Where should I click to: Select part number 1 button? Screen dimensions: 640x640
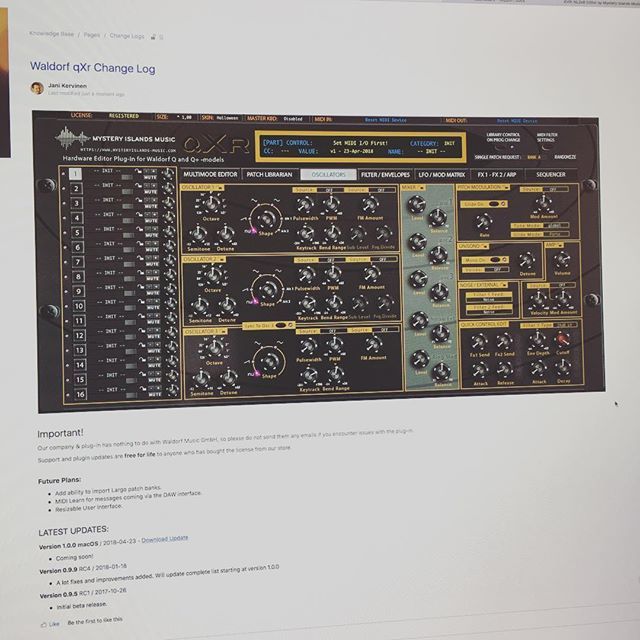(x=75, y=174)
